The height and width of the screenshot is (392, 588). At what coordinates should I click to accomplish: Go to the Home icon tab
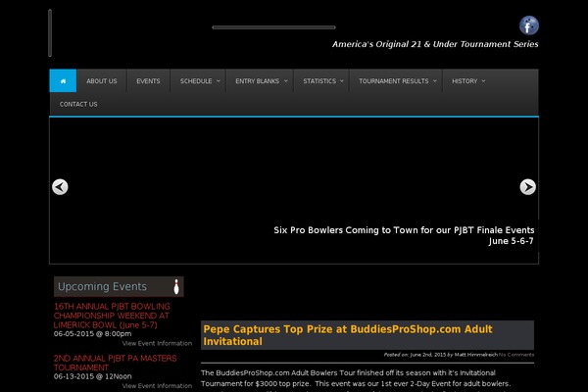(x=63, y=80)
